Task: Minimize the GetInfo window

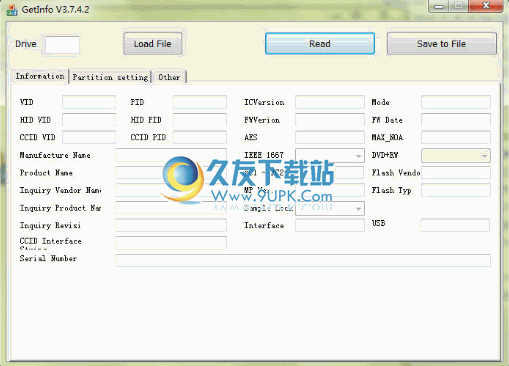Action: pos(439,6)
